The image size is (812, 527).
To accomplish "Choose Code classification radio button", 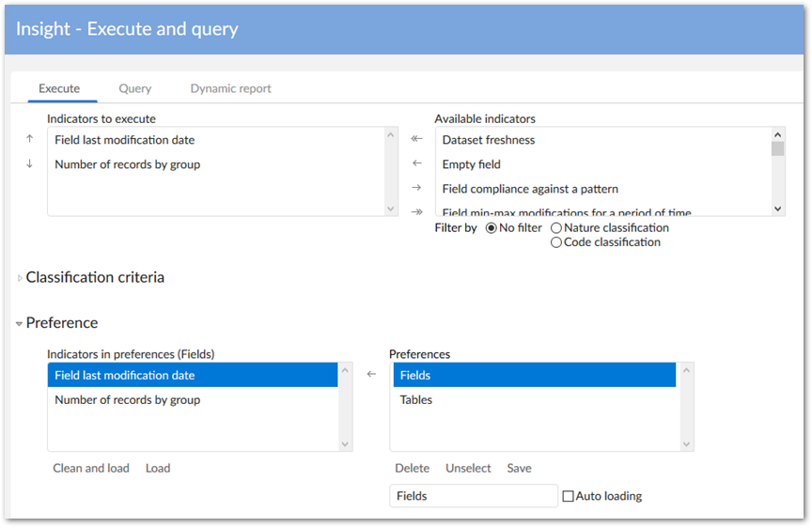I will (x=556, y=242).
